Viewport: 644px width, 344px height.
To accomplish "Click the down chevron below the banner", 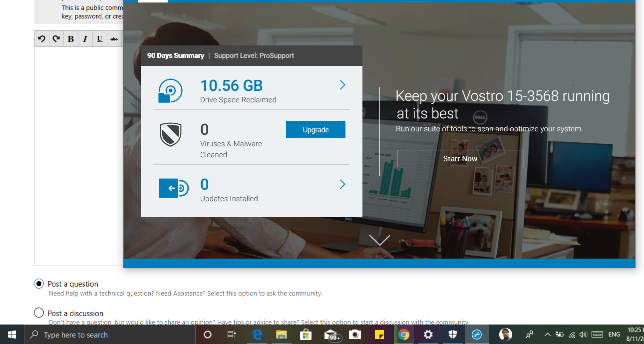I will (379, 240).
